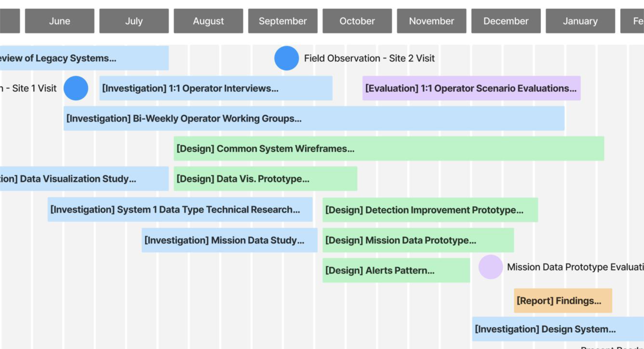Open the orange Report Findings bar
This screenshot has width=644, height=349.
[x=563, y=301]
